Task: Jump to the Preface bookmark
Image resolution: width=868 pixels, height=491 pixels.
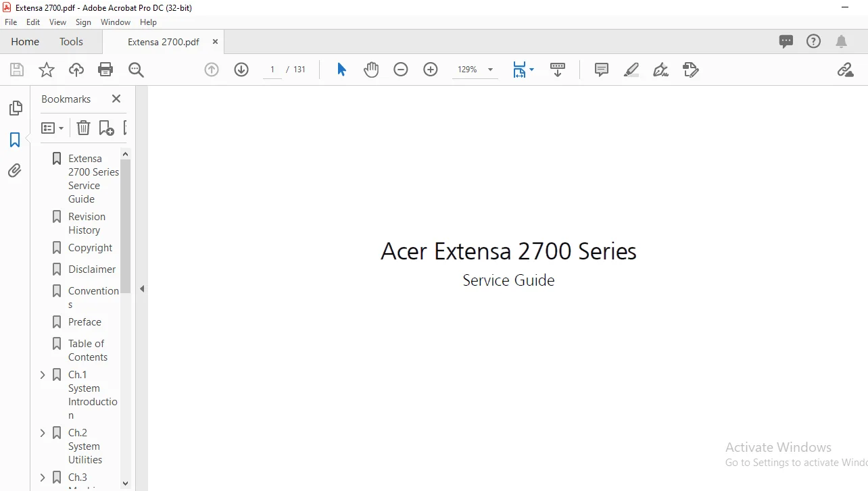Action: click(x=85, y=321)
